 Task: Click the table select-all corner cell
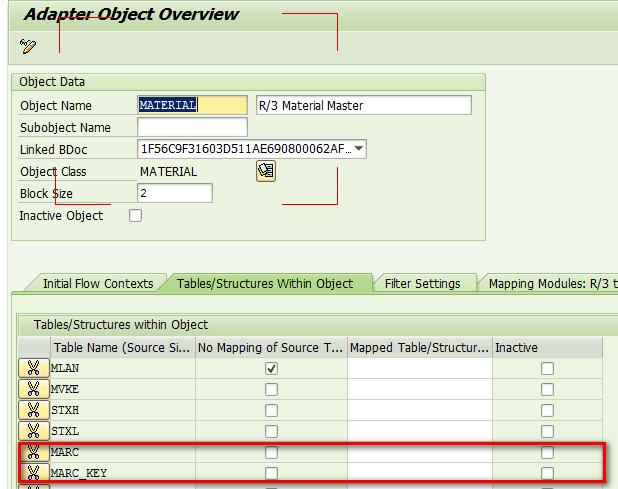point(34,348)
